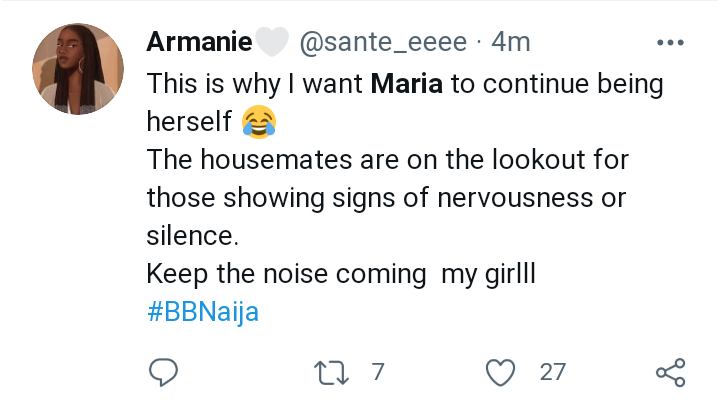Open the three-dot more options menu
Screen dimensions: 720x410
tap(667, 42)
